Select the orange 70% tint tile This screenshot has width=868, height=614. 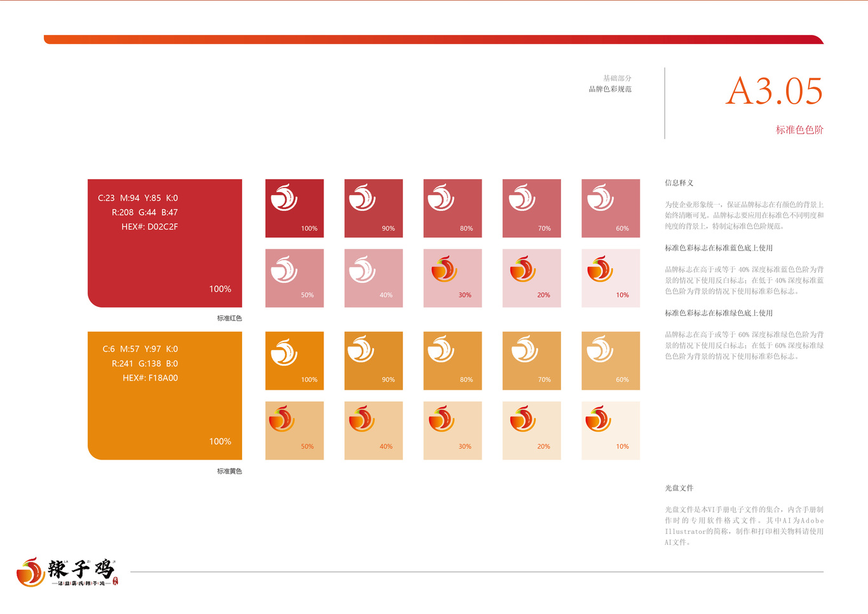click(x=532, y=360)
